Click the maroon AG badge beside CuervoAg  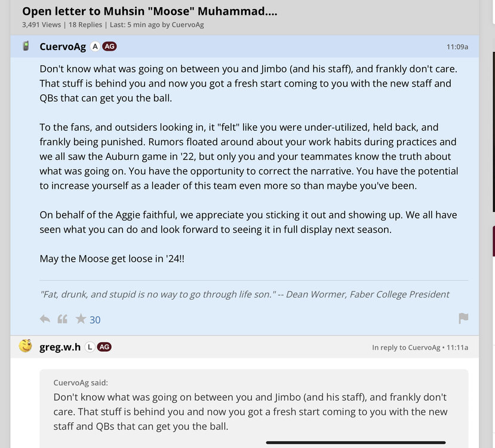[x=109, y=47]
